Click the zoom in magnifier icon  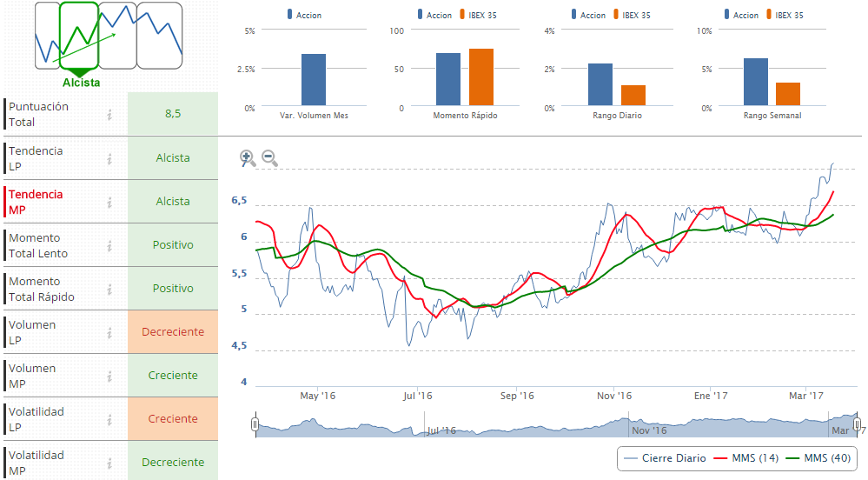pos(248,158)
